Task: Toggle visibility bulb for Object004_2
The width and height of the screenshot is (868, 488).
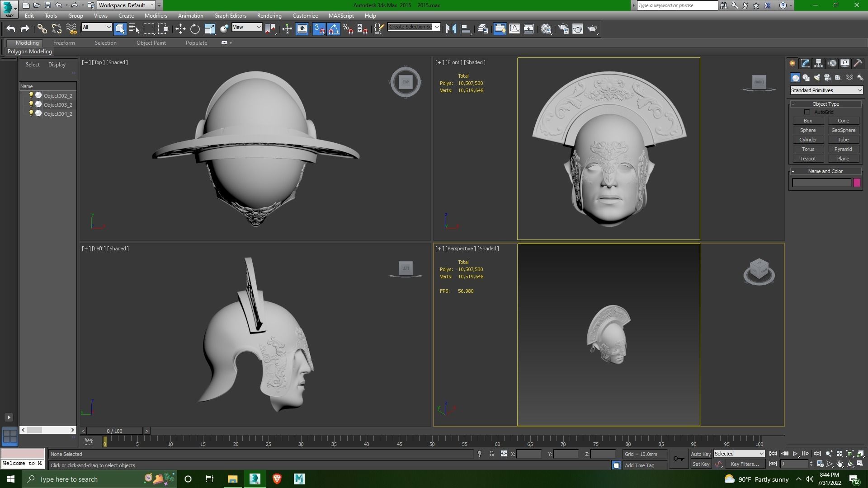Action: coord(31,113)
